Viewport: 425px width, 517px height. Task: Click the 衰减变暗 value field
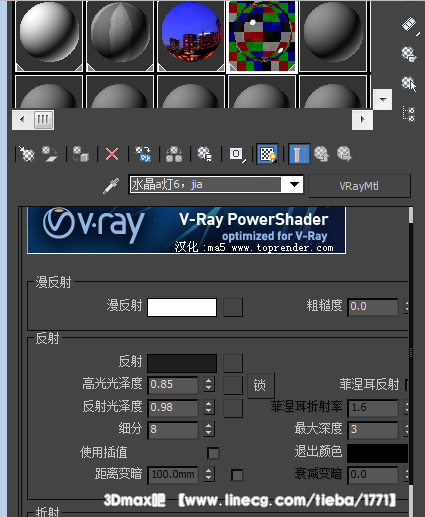tap(373, 475)
